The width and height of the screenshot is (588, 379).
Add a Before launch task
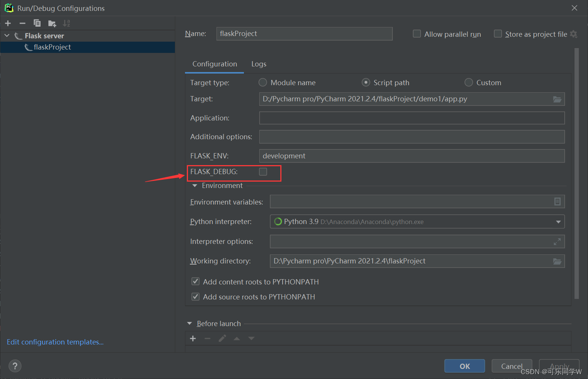click(x=193, y=338)
